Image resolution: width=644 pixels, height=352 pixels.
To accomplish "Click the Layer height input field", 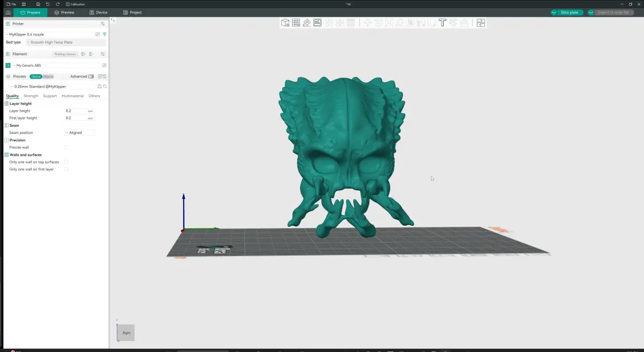I will coord(79,111).
